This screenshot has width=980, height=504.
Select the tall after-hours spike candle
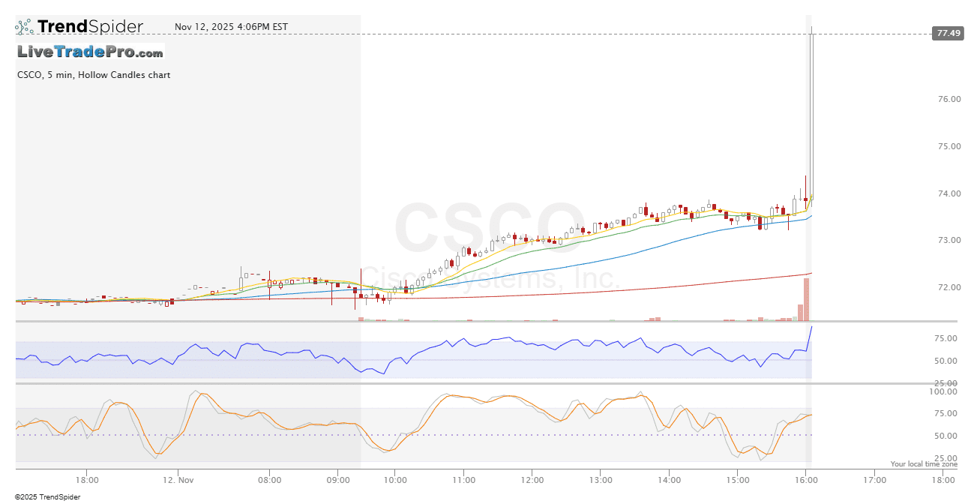tap(811, 112)
